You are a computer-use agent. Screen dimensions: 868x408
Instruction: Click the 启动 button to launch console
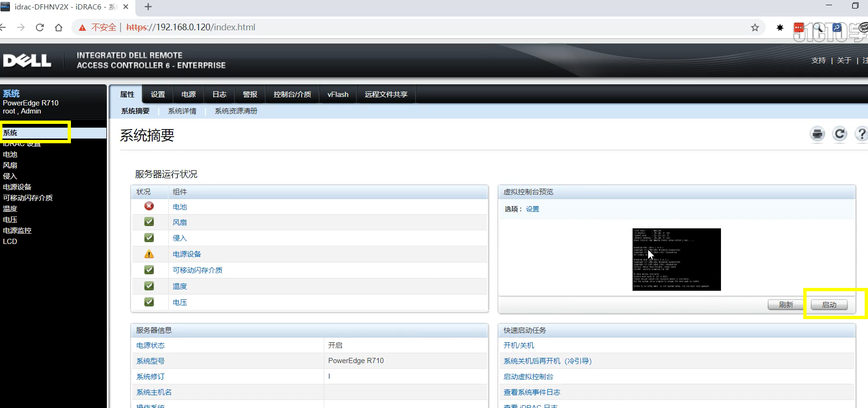(829, 305)
